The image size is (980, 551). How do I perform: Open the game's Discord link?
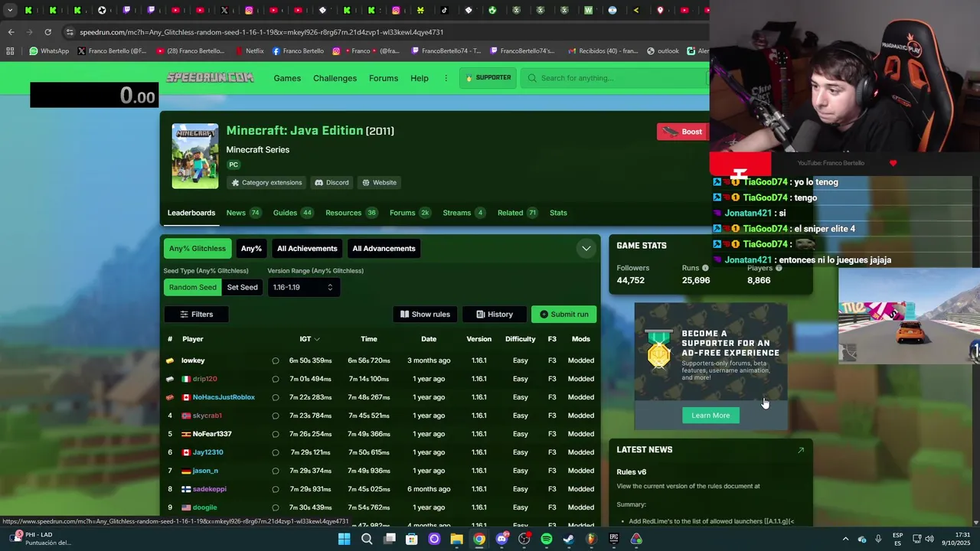coord(332,182)
